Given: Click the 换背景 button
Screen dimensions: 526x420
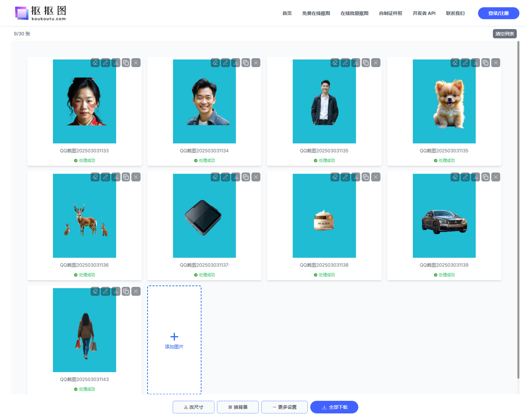Looking at the screenshot, I should (x=238, y=407).
